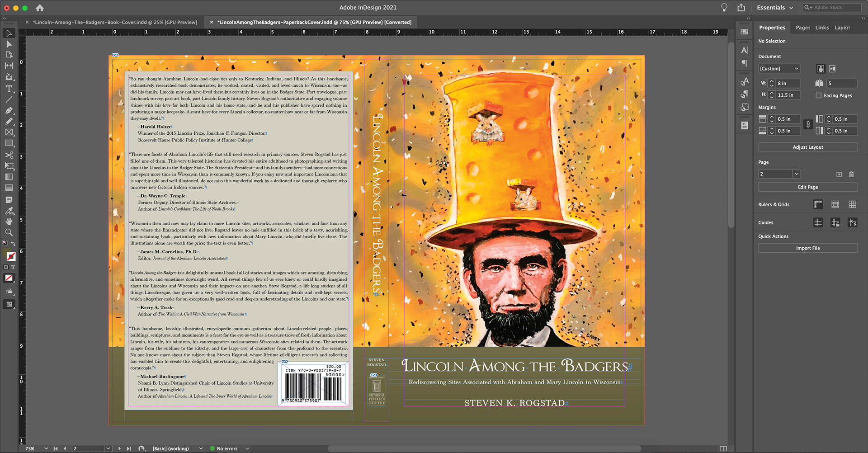Click the Apply None color swatch
Screen dimensions: 868x453
coord(9,278)
